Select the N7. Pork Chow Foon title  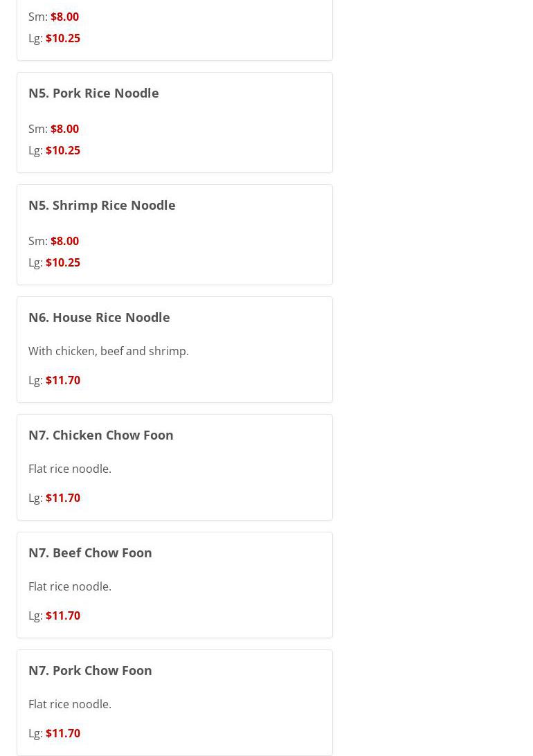pyautogui.click(x=90, y=670)
